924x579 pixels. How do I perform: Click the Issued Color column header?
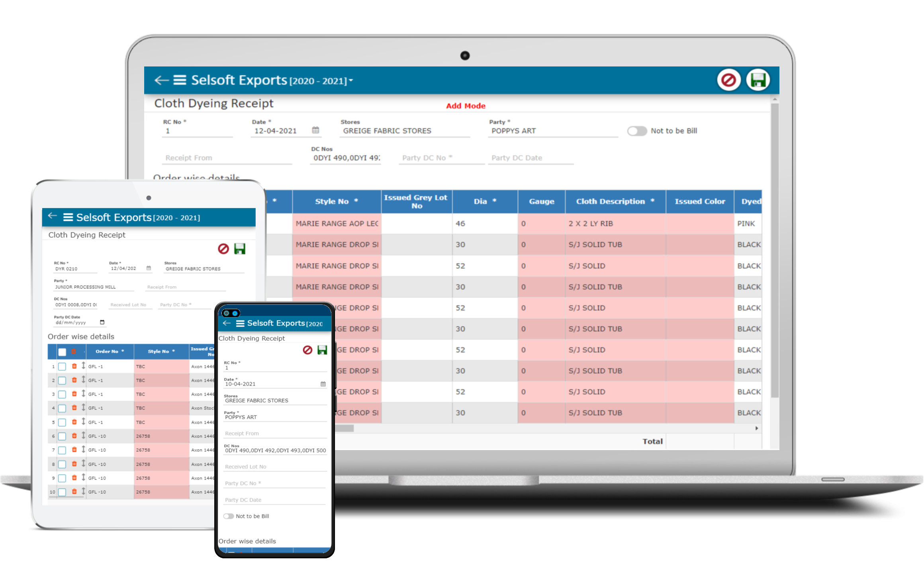(x=700, y=201)
